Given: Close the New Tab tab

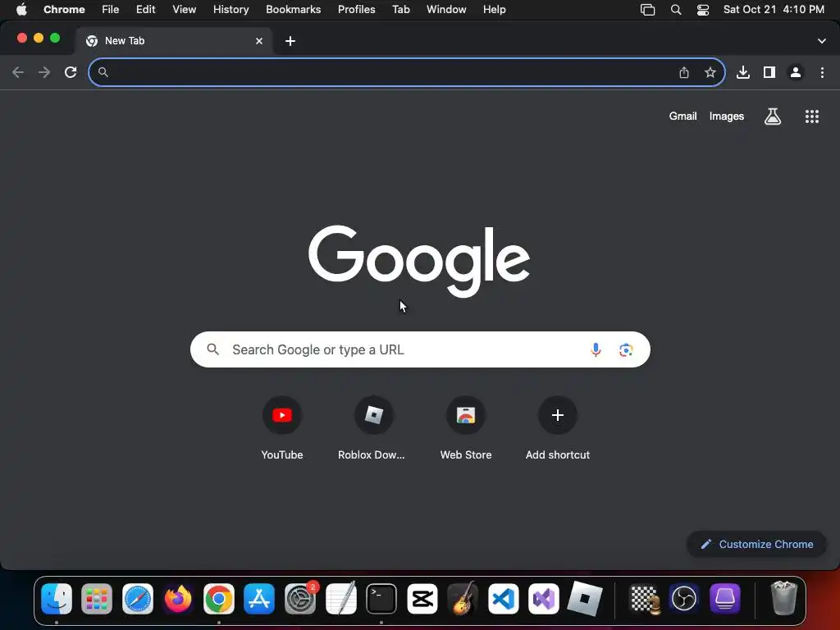Looking at the screenshot, I should click(259, 41).
